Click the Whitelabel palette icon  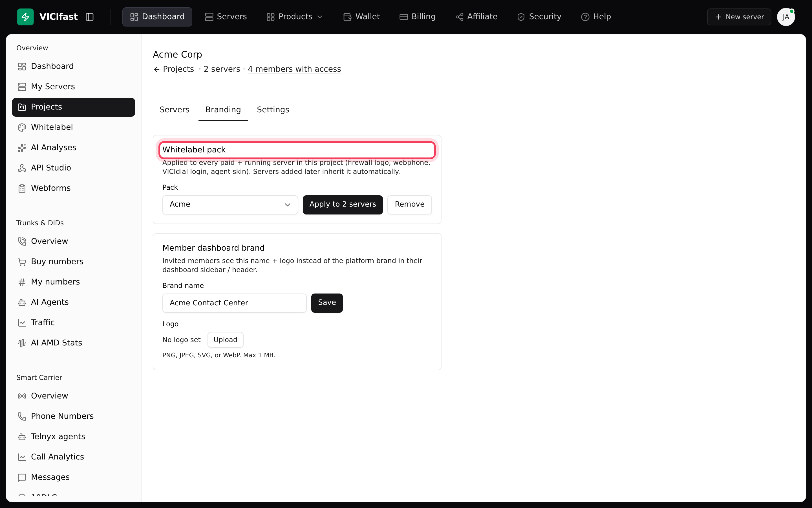[x=22, y=127]
